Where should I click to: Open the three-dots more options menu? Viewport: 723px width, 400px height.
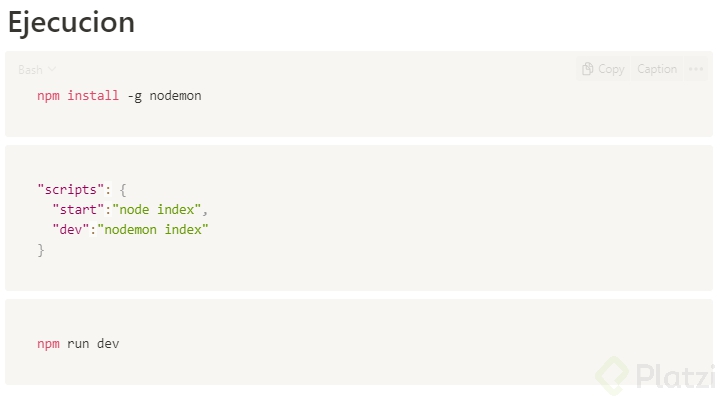coord(697,69)
